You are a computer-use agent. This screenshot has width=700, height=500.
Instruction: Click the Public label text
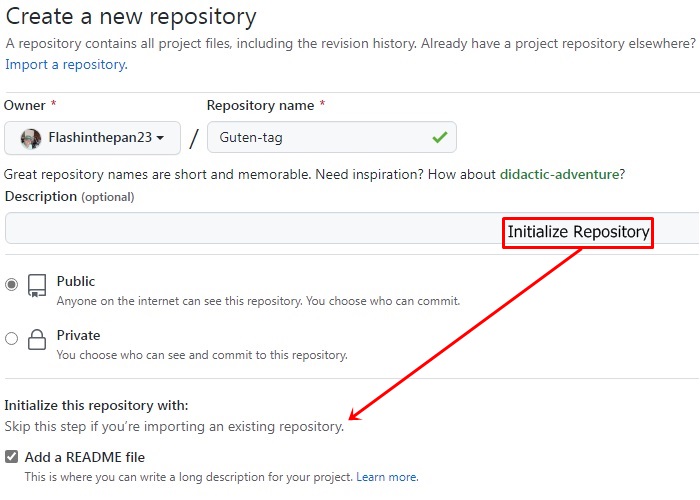[76, 281]
